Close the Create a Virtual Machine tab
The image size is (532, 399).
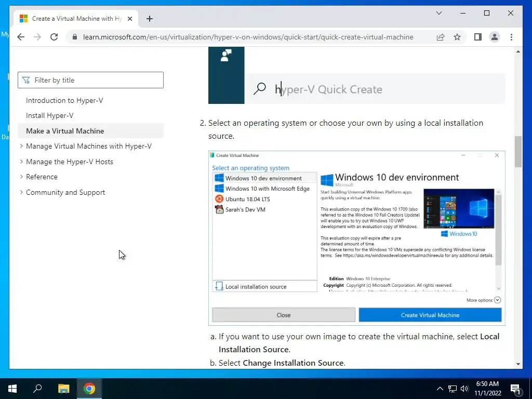coord(129,19)
